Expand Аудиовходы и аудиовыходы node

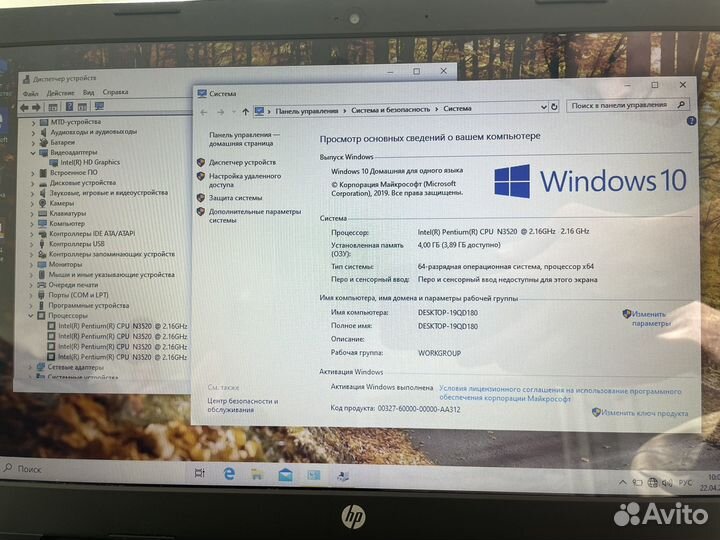click(33, 133)
